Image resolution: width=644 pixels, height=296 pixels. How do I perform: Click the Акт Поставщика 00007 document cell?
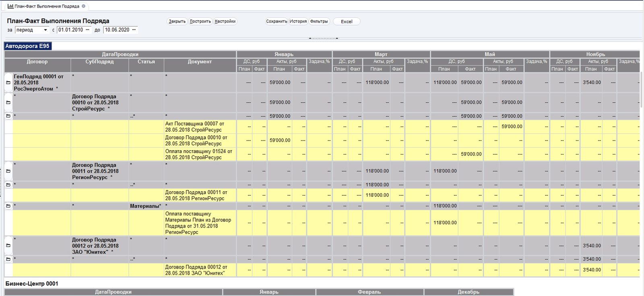[200, 127]
